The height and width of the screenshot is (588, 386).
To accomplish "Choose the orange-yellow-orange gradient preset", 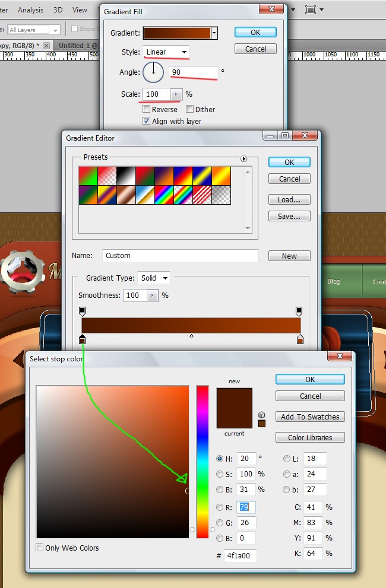I will tap(221, 176).
